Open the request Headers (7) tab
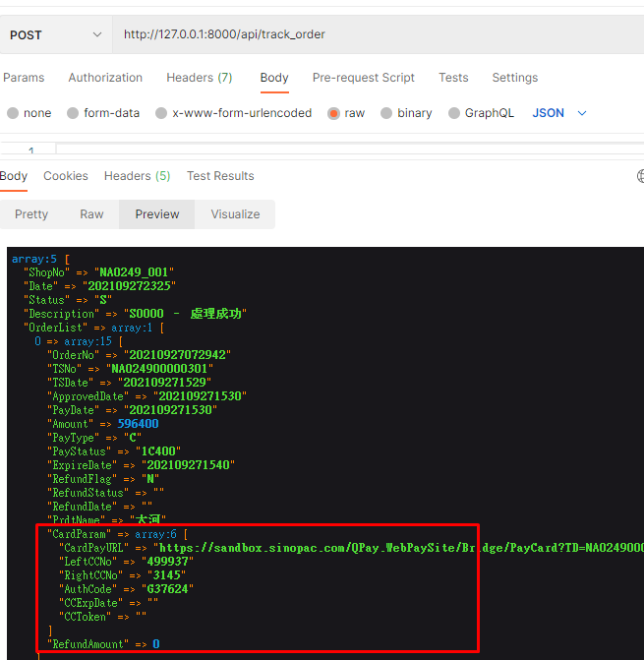Screen dimensions: 644x660 [x=199, y=78]
